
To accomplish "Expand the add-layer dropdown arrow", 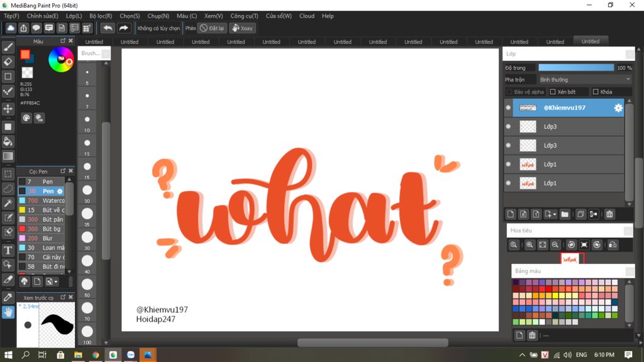I will 555,215.
